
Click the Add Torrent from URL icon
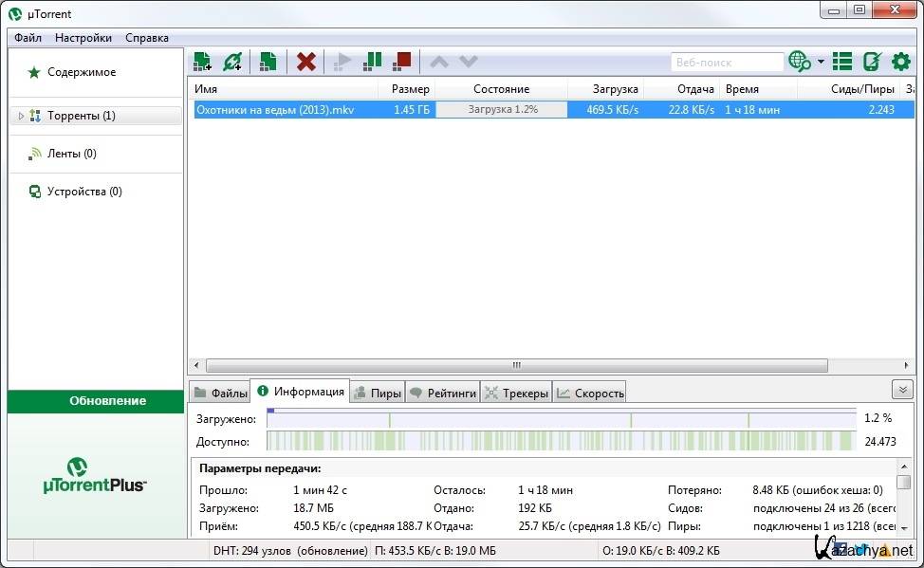coord(232,62)
